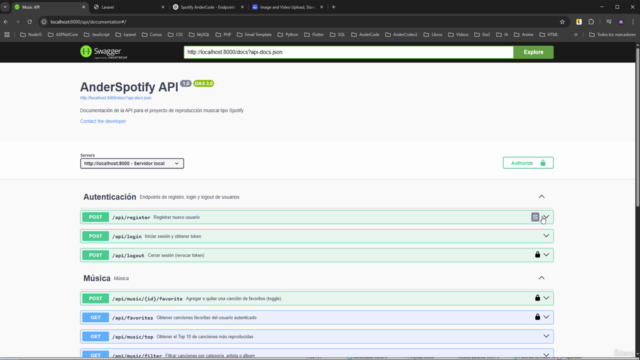Open the media control icon in toolbar
Viewport: 640px width, 360px height.
point(609,22)
